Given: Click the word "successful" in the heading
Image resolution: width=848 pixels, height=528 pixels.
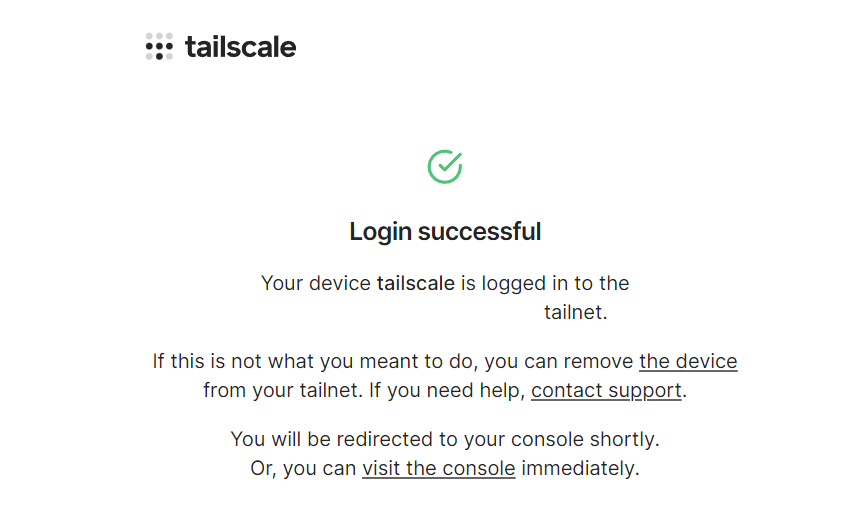Looking at the screenshot, I should point(479,232).
